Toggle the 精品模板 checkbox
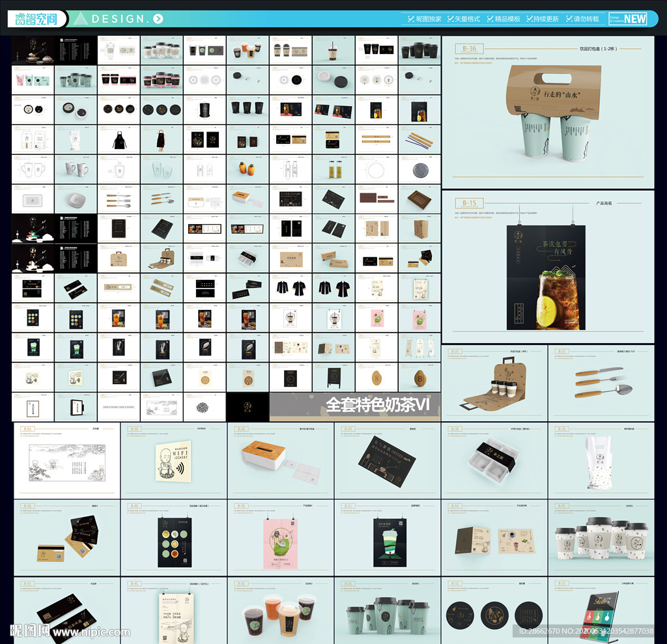 [490, 19]
